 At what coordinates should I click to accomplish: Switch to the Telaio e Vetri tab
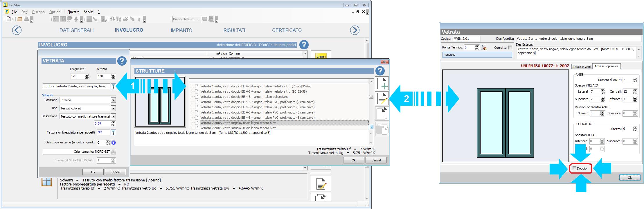click(582, 67)
